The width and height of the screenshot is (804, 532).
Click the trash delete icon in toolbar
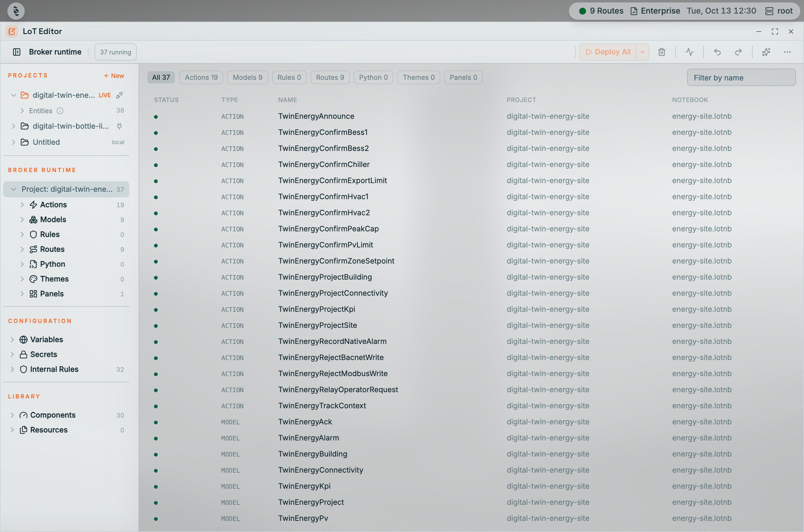(661, 52)
